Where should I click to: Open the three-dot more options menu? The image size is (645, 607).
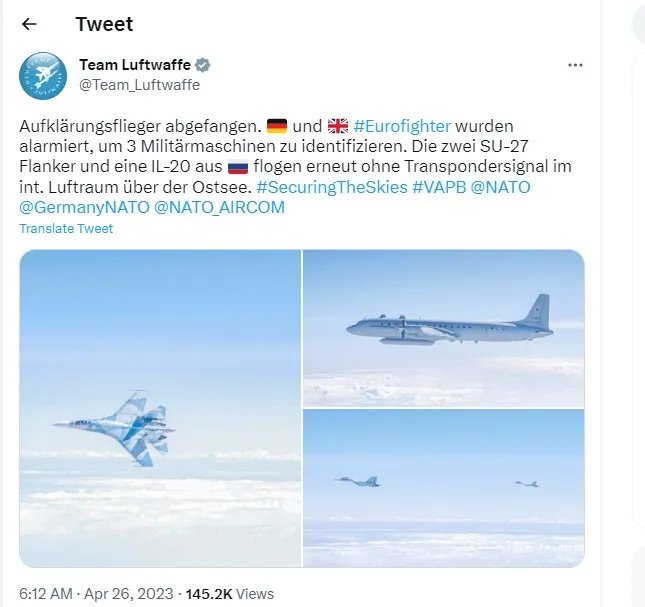click(x=575, y=65)
